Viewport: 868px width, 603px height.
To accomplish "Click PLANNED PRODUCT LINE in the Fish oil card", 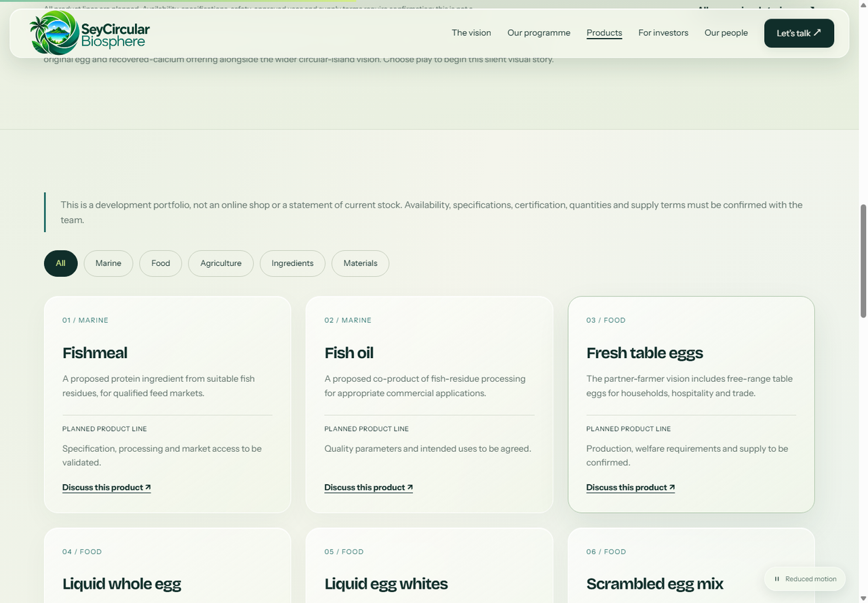I will (x=366, y=429).
